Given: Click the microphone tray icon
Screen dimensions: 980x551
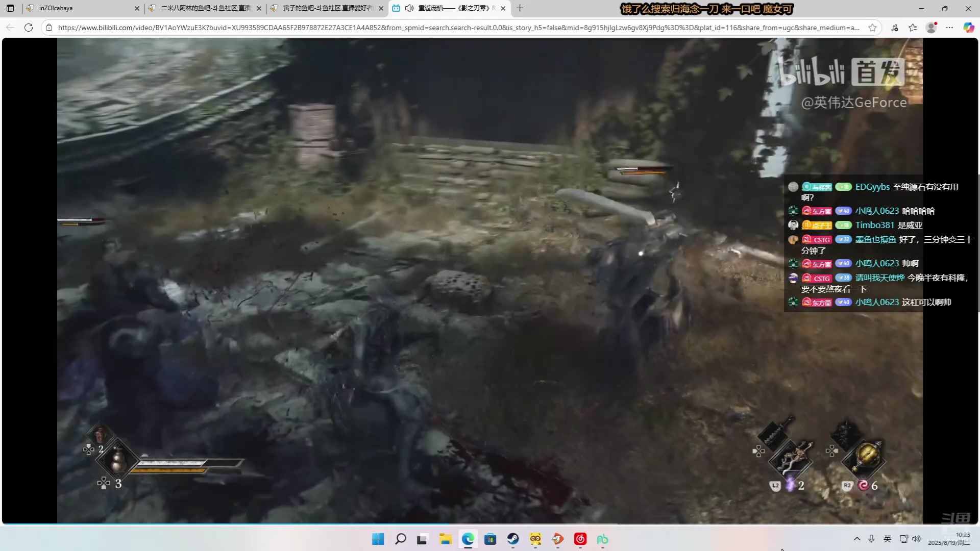Looking at the screenshot, I should click(871, 539).
